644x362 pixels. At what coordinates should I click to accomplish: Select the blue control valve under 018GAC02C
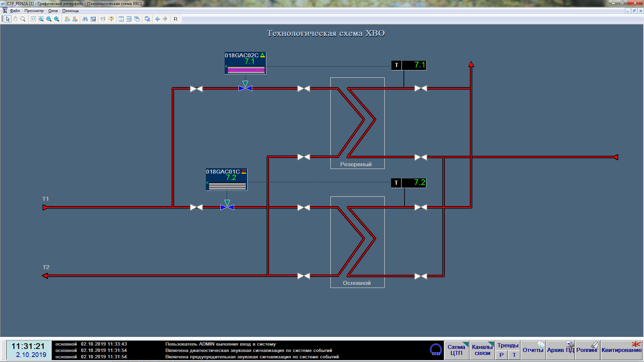click(x=245, y=88)
